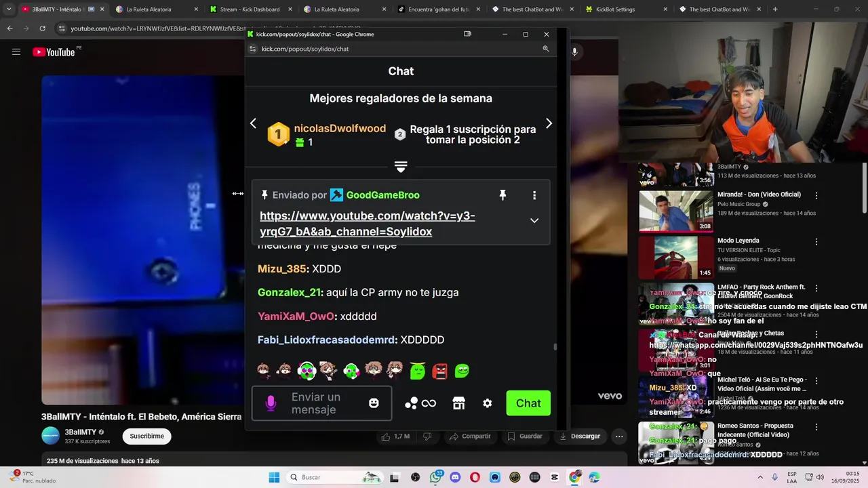Screen dimensions: 868x488
Task: Open options for Modo Leyenda video
Action: (816, 242)
